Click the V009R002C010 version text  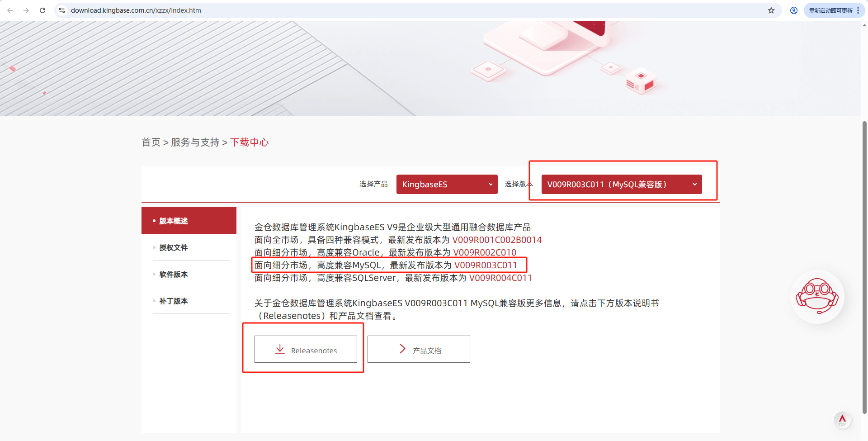(x=485, y=252)
